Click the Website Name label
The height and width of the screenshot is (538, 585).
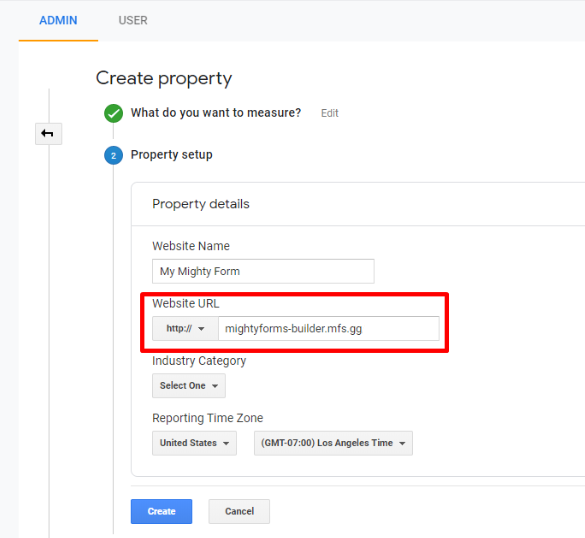(191, 246)
